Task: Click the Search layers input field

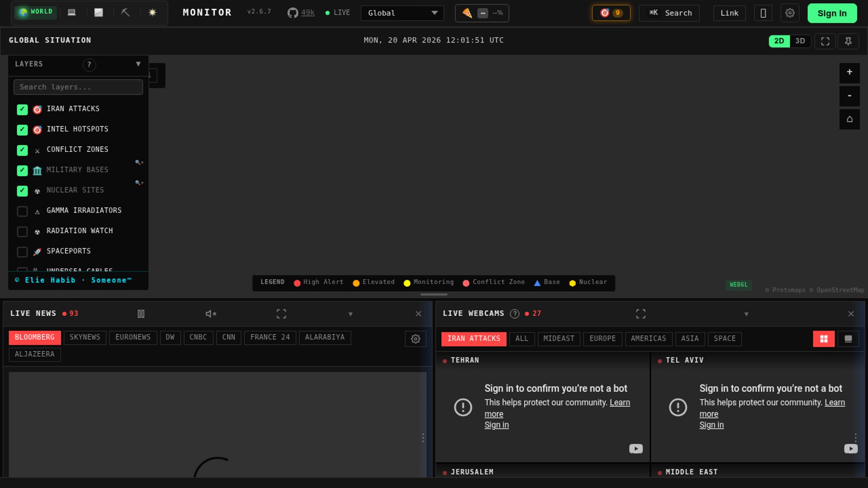Action: (78, 87)
